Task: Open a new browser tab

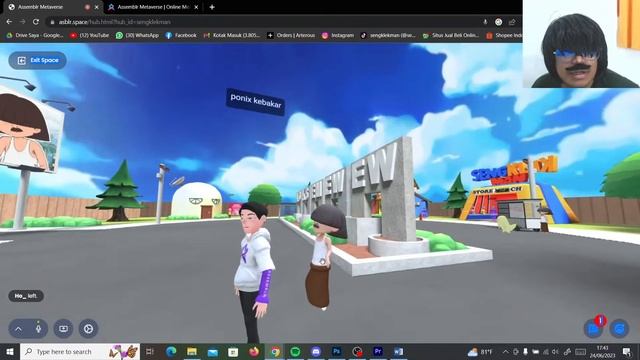Action: (212, 7)
